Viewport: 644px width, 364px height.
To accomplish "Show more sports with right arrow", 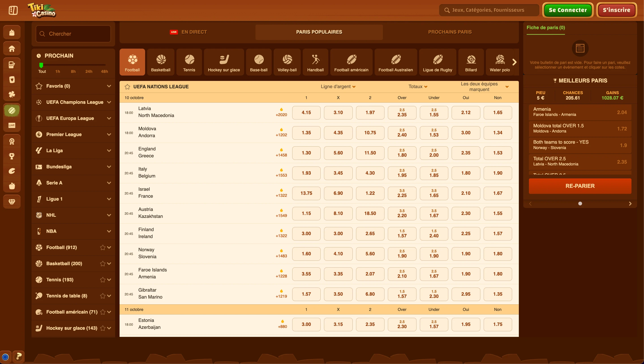I will click(x=514, y=62).
